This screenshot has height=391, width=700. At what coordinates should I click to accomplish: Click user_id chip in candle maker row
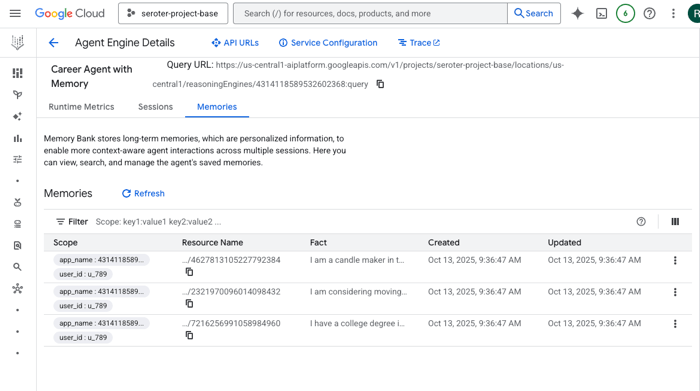pyautogui.click(x=83, y=274)
